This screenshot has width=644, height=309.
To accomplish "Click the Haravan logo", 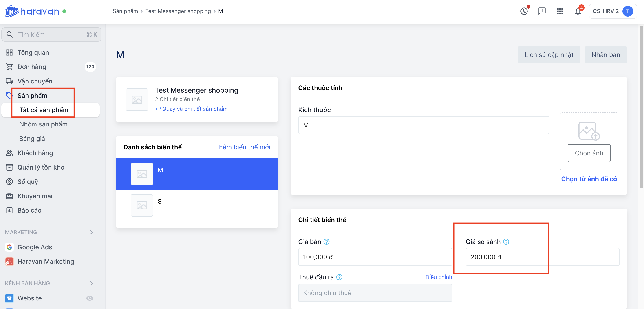I will (x=32, y=11).
